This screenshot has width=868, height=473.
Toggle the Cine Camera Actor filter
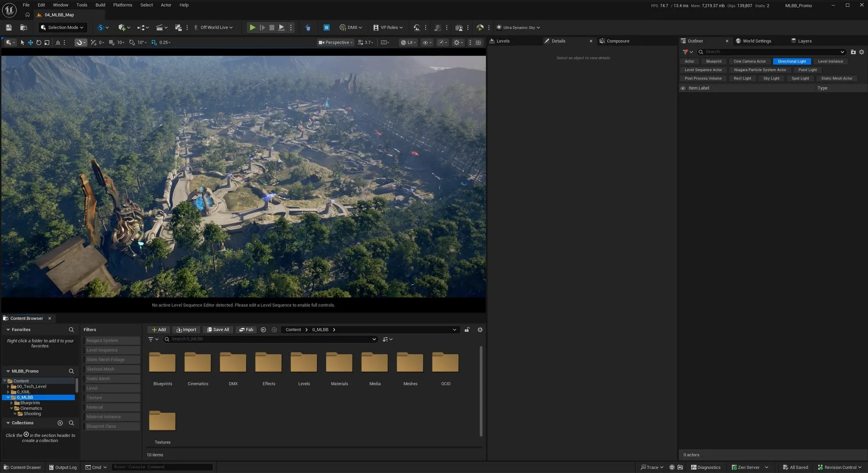click(749, 61)
